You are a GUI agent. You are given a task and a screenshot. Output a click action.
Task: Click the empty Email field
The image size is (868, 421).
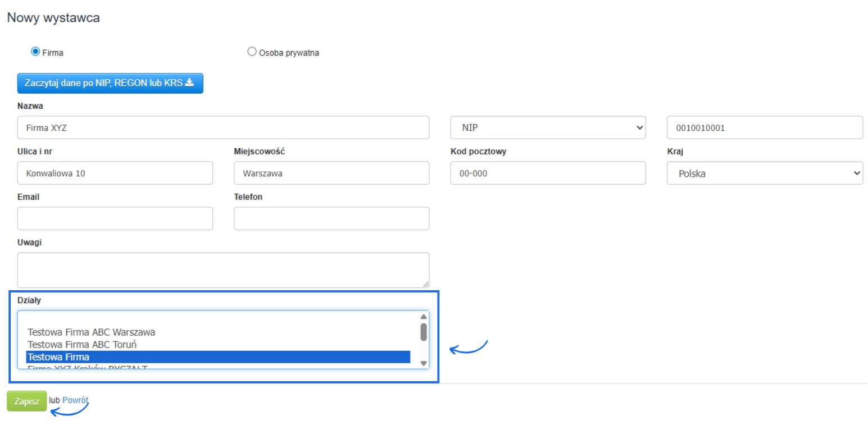pos(115,218)
